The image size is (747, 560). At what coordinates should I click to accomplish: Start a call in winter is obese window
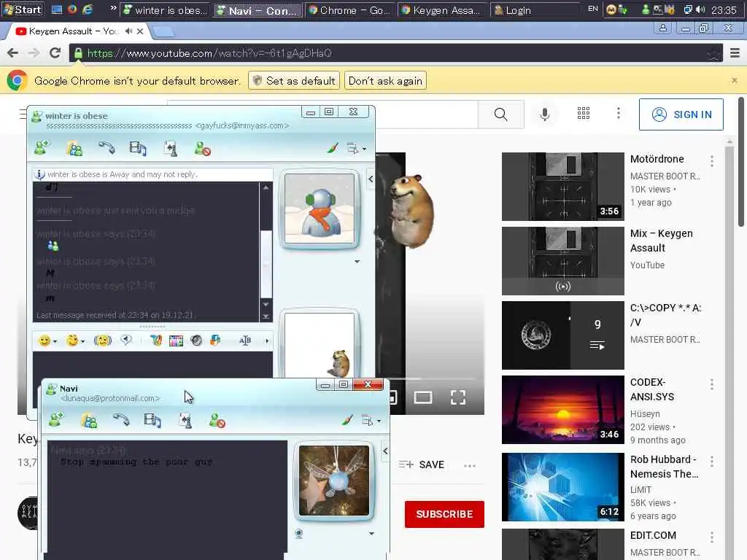tap(107, 148)
